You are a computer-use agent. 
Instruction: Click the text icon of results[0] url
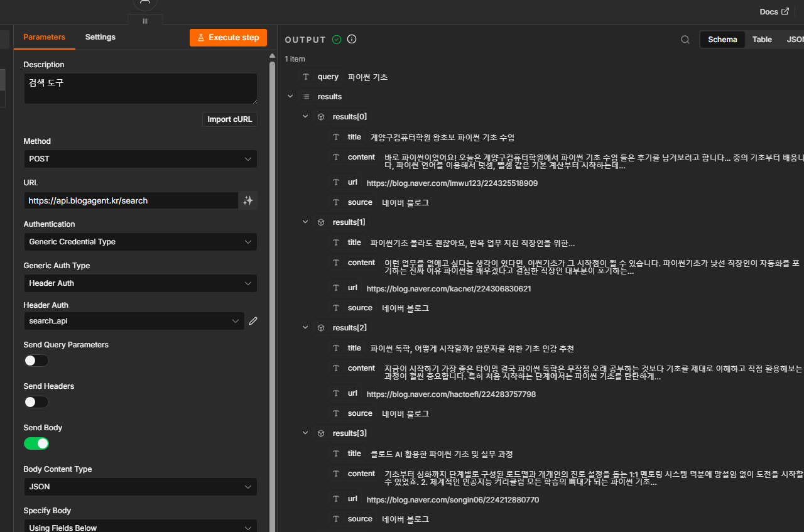point(336,182)
